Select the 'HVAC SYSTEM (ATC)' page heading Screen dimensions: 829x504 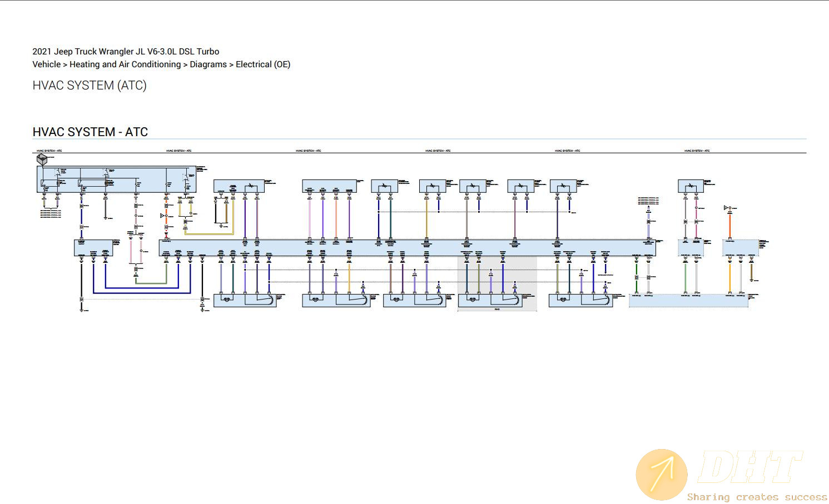[90, 85]
